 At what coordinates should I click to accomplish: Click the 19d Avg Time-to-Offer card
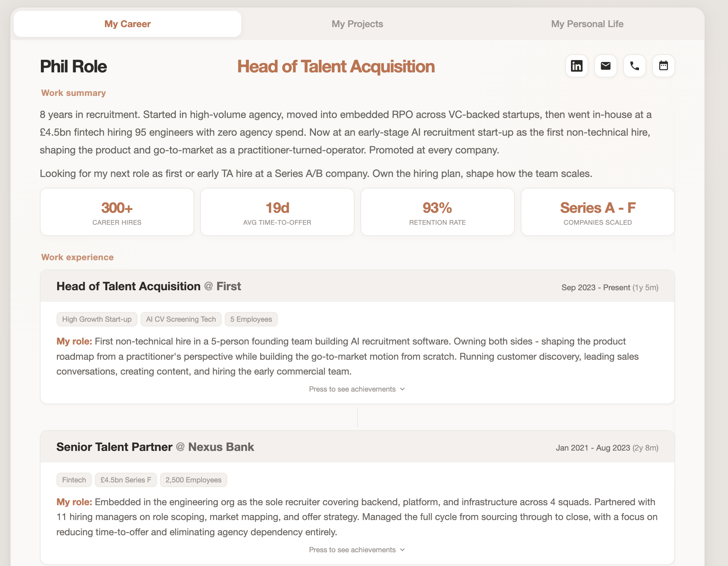click(x=277, y=212)
